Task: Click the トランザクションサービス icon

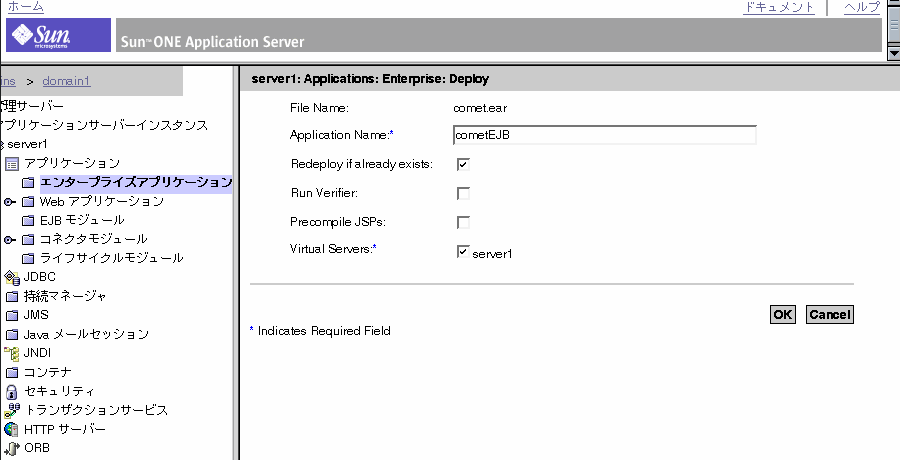Action: click(12, 411)
